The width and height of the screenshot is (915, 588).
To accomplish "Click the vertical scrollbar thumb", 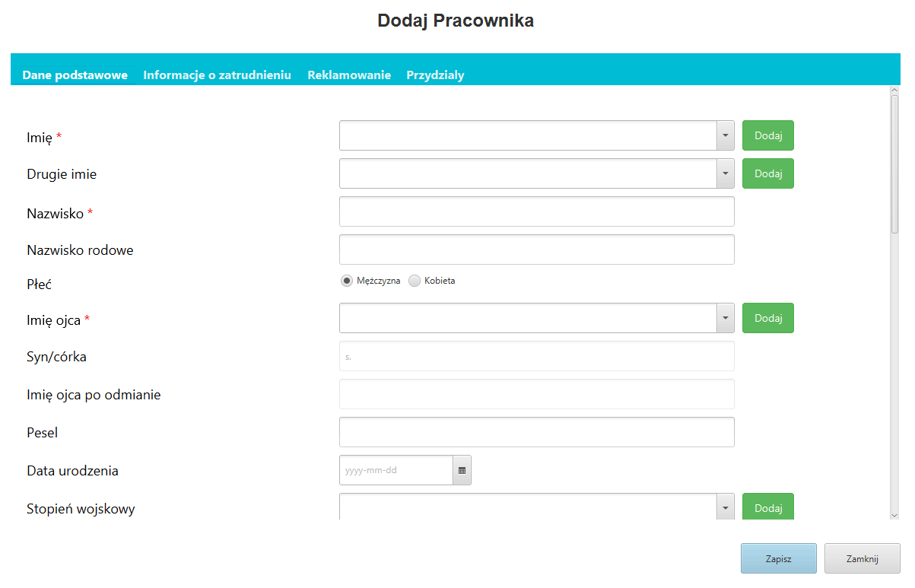I will pyautogui.click(x=894, y=164).
